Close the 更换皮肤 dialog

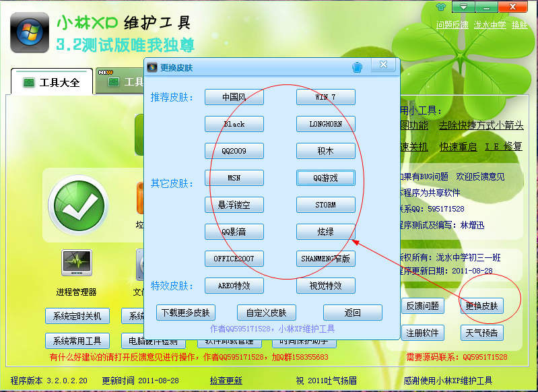pyautogui.click(x=383, y=65)
